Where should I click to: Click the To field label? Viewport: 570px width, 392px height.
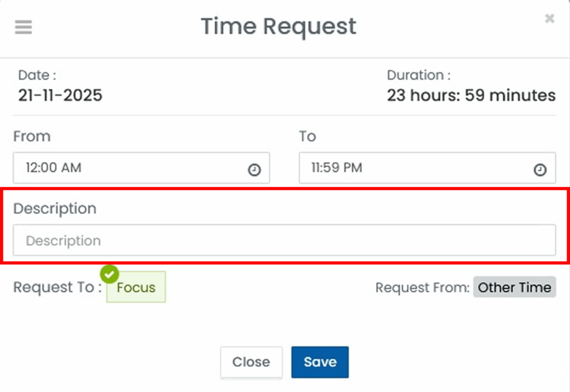point(307,136)
